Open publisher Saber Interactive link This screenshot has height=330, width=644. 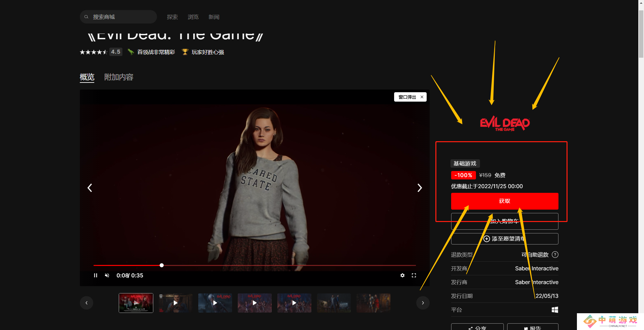click(537, 282)
